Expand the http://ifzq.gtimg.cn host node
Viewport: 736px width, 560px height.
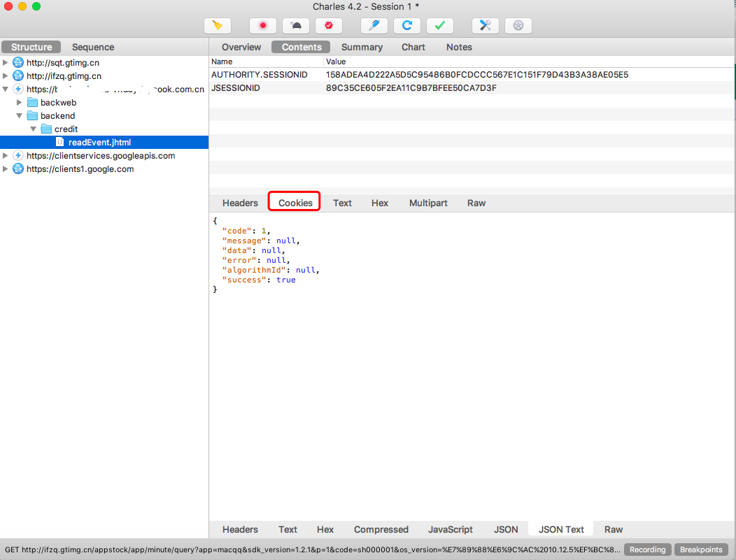click(5, 76)
